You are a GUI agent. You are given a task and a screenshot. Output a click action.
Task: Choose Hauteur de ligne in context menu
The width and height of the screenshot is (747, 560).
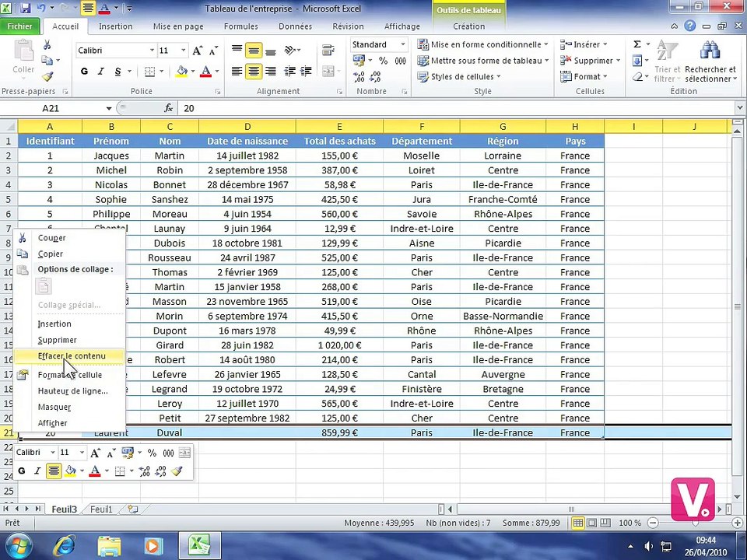[69, 391]
